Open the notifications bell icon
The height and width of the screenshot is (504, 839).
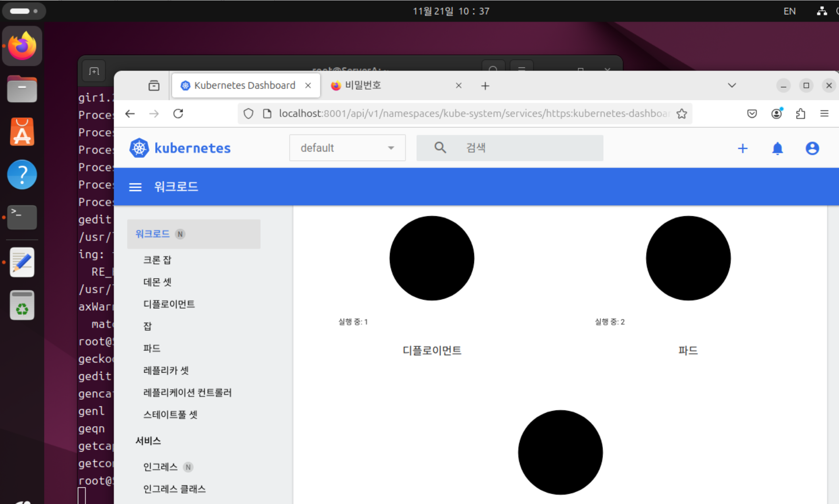click(777, 148)
